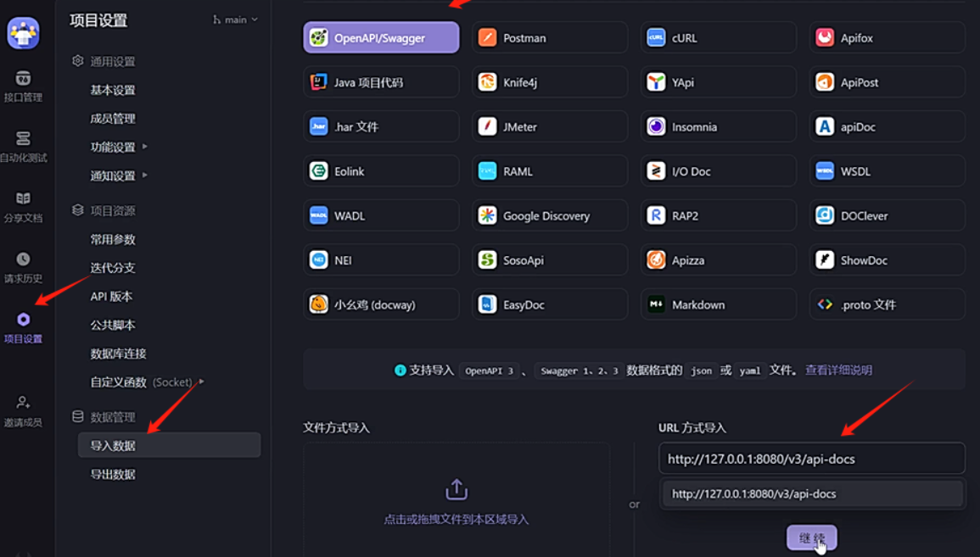
Task: Open the 接口管理 sidebar section
Action: click(x=23, y=86)
